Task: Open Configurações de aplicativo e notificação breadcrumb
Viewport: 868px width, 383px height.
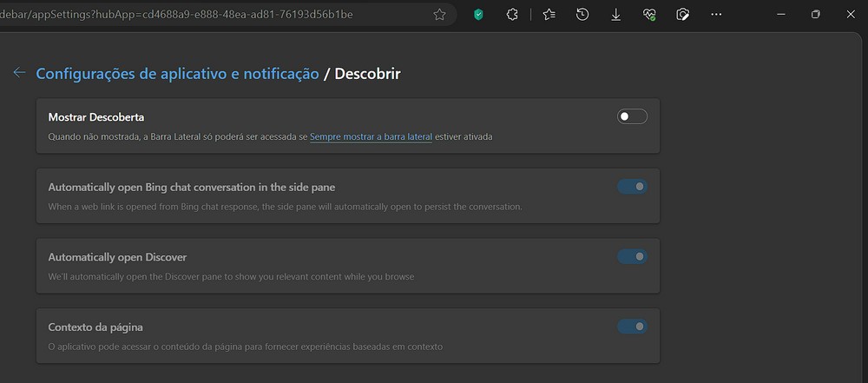Action: click(x=178, y=74)
